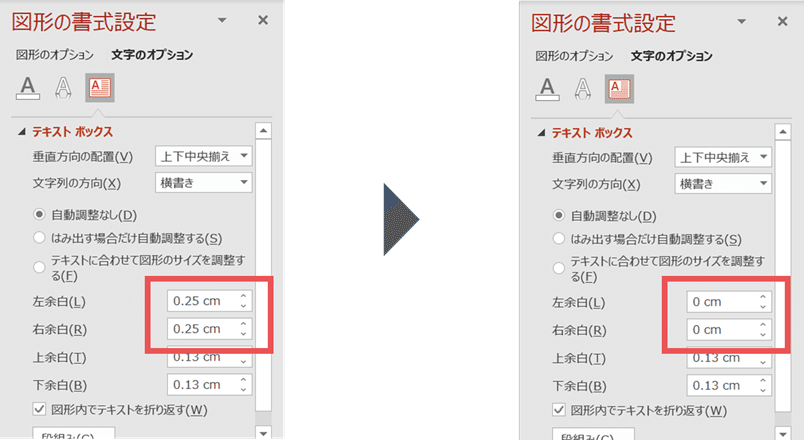Switch to 図形のオプション tab in left panel

tap(54, 55)
